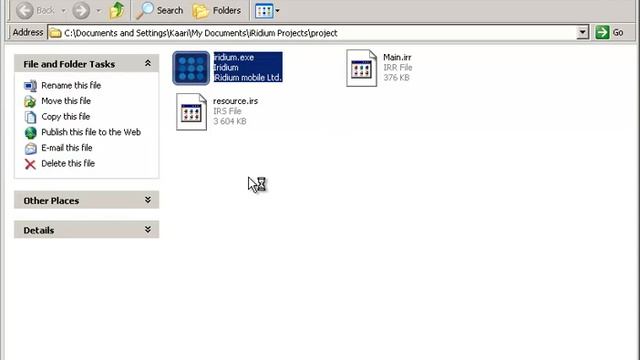Open the Back history dropdown arrow

click(x=64, y=11)
